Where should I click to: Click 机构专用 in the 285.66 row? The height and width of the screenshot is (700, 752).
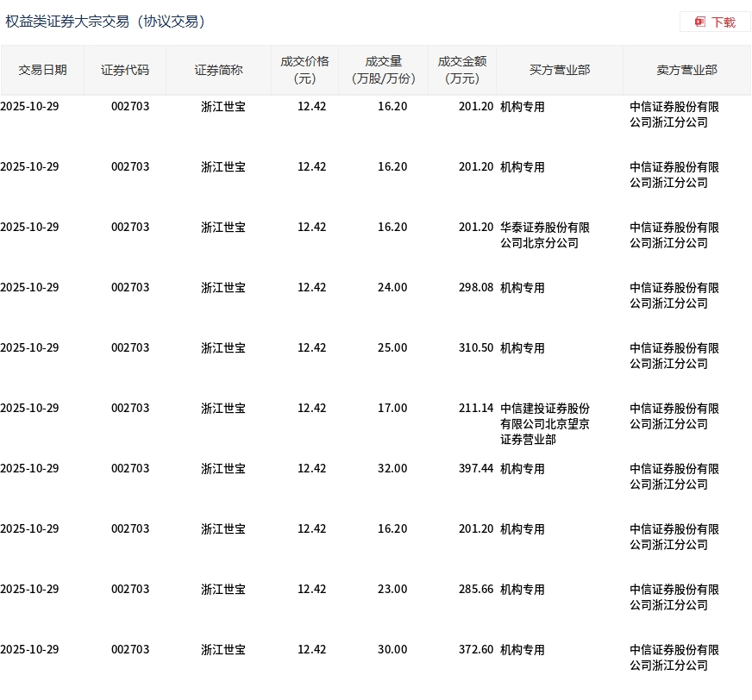(523, 590)
